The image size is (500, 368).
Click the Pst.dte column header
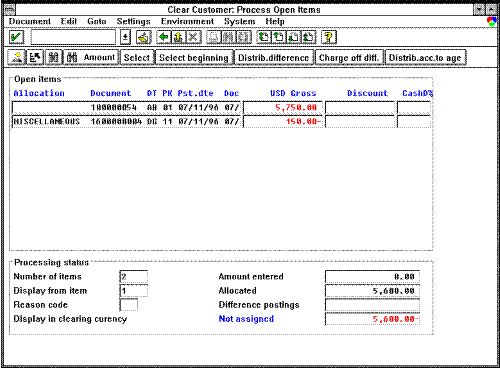(195, 93)
